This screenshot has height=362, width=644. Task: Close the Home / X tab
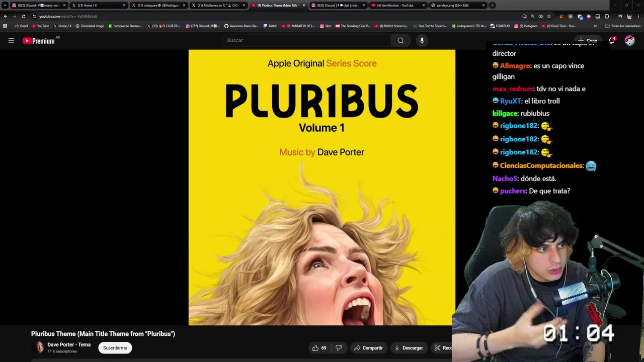[x=124, y=5]
